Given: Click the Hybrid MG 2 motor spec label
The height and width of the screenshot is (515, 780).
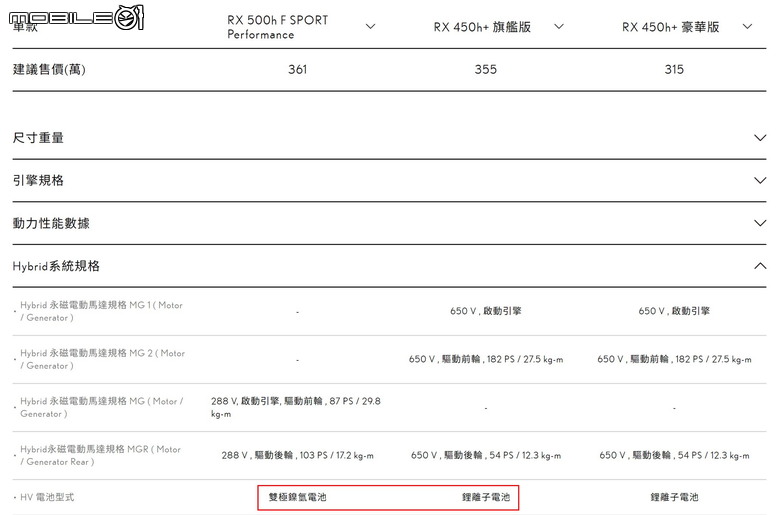Looking at the screenshot, I should [102, 359].
